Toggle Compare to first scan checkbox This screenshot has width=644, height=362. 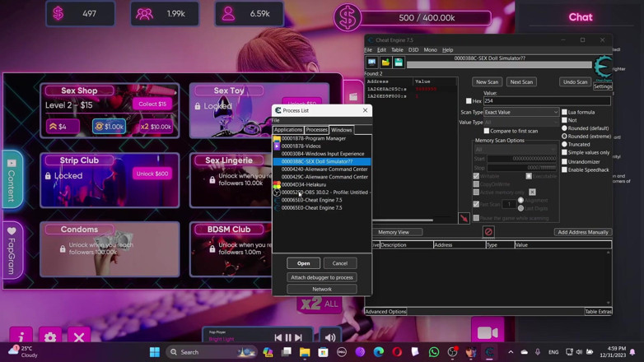tap(486, 131)
